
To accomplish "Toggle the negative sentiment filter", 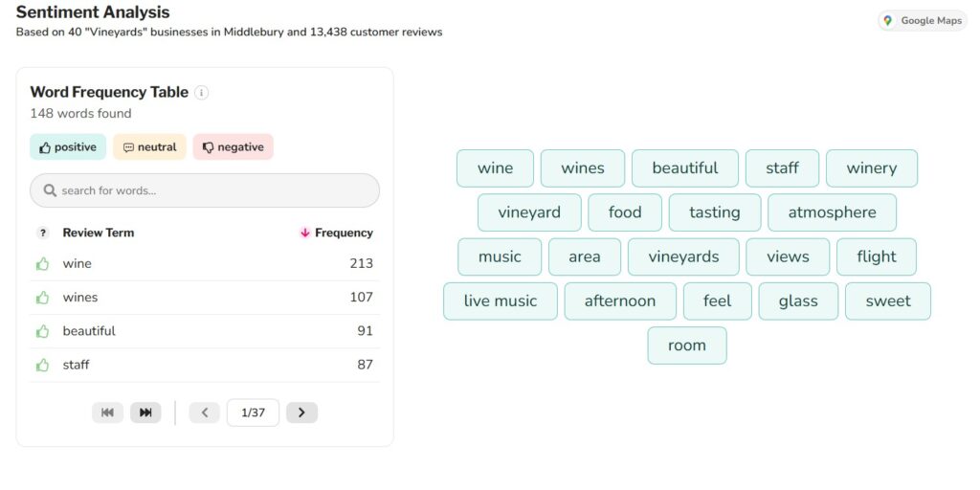I will [x=233, y=147].
